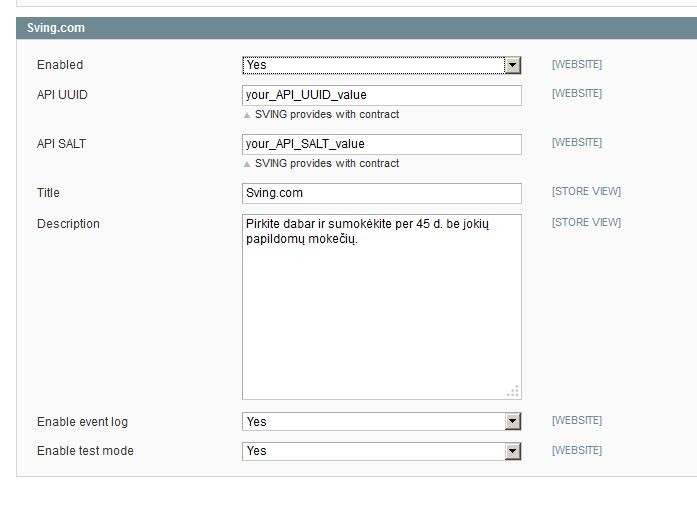Screen dimensions: 697x506
Task: Open the Enabled dropdown
Action: [x=382, y=65]
